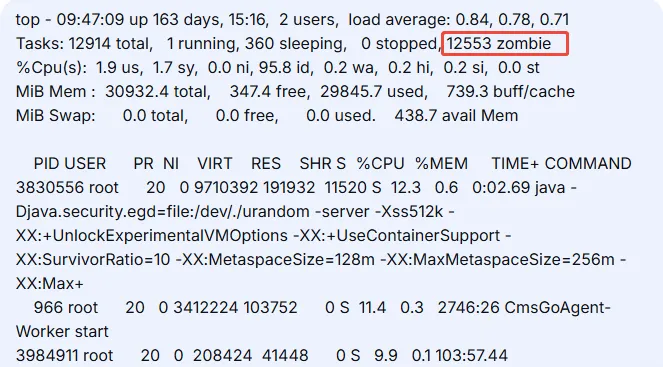Click the 438.7 avail Mem value
This screenshot has height=367, width=663.
coord(456,116)
